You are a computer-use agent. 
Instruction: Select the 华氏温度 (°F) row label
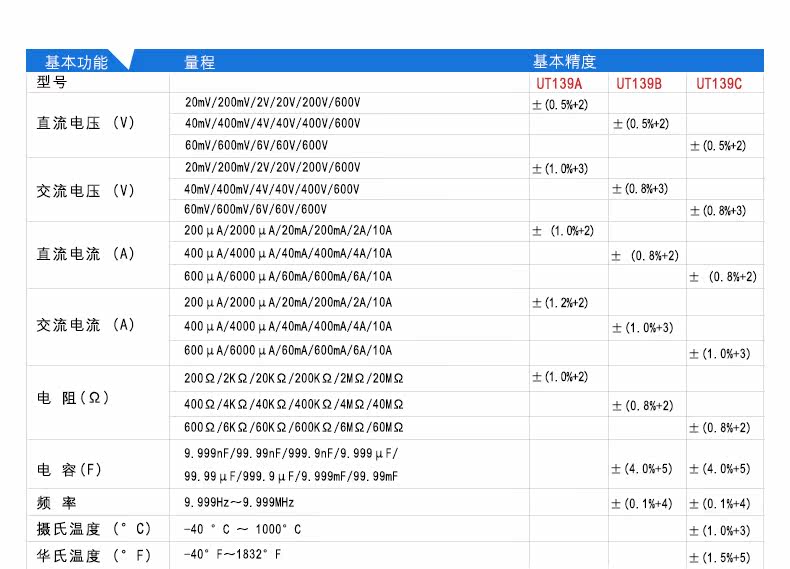click(93, 555)
